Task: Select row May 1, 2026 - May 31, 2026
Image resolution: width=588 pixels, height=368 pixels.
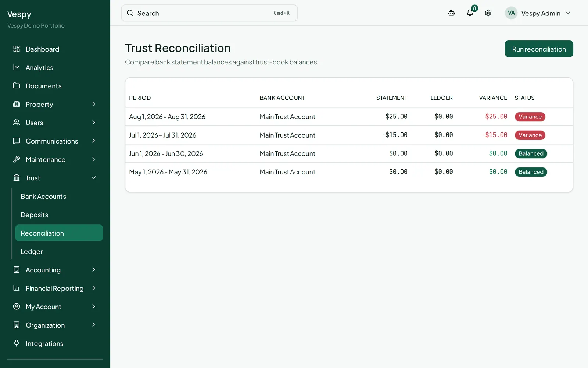Action: (x=349, y=172)
